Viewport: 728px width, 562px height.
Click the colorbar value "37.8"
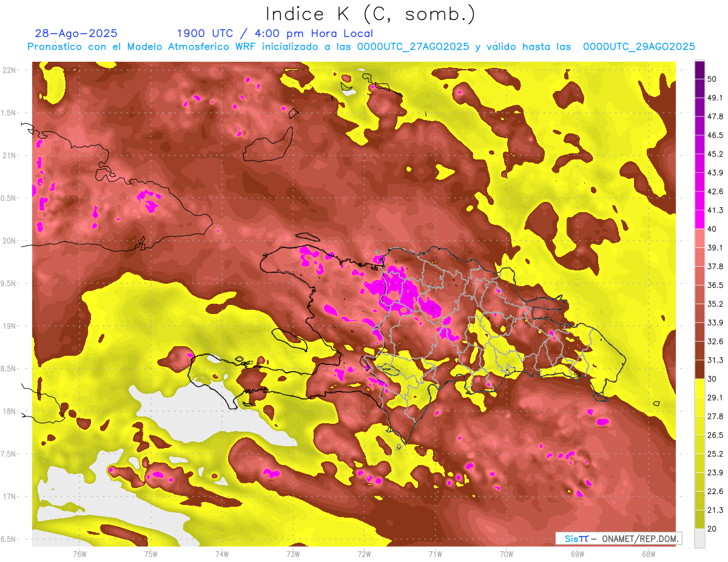point(715,266)
